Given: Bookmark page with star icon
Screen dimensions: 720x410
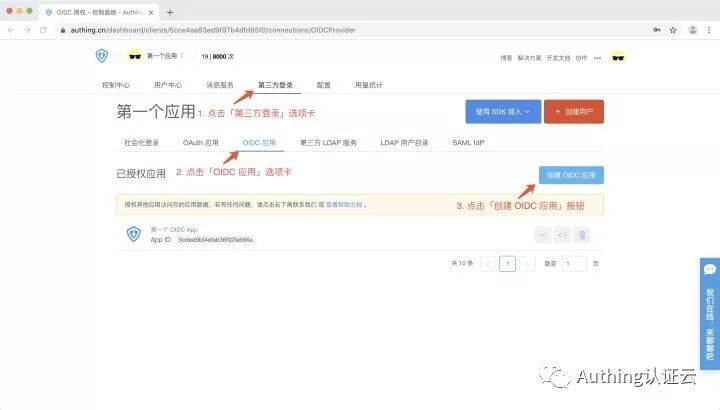Looking at the screenshot, I should coord(673,30).
